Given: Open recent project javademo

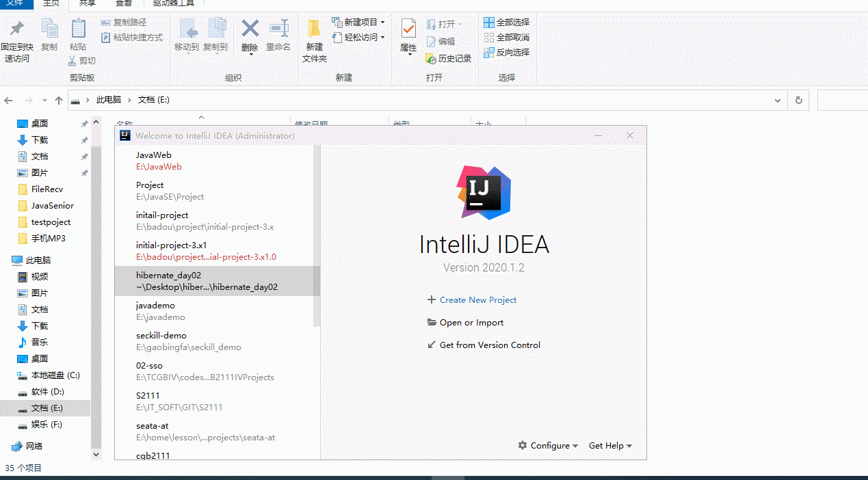Looking at the screenshot, I should pos(214,311).
